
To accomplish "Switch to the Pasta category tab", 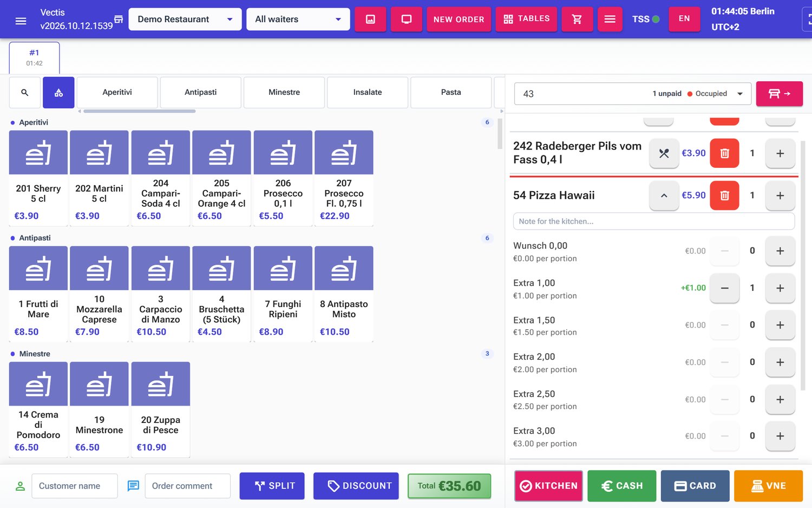I will [451, 93].
